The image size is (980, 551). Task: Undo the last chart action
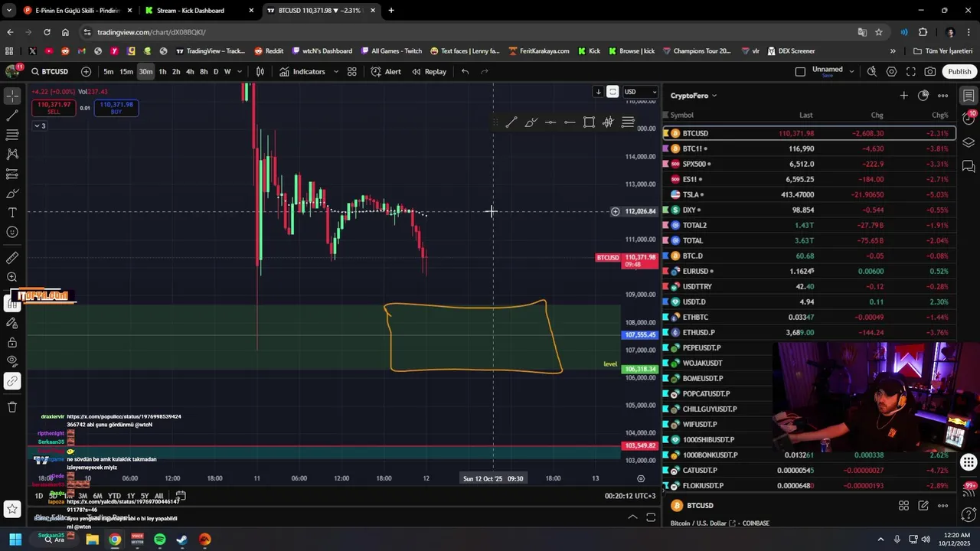click(x=465, y=71)
